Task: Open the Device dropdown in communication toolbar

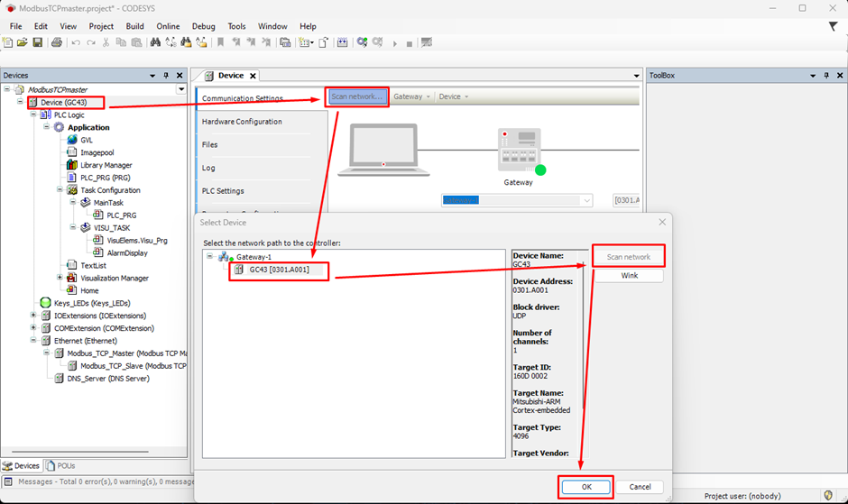Action: coord(453,96)
